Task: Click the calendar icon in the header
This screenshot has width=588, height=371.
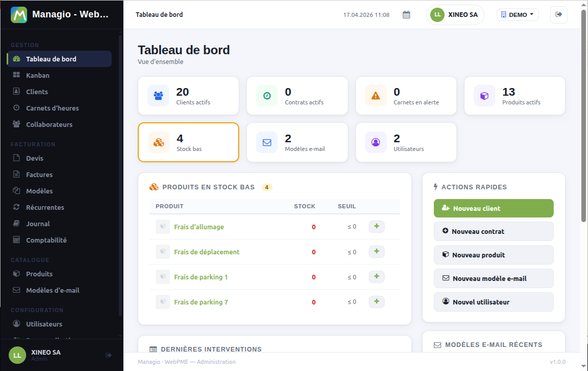Action: pyautogui.click(x=406, y=15)
